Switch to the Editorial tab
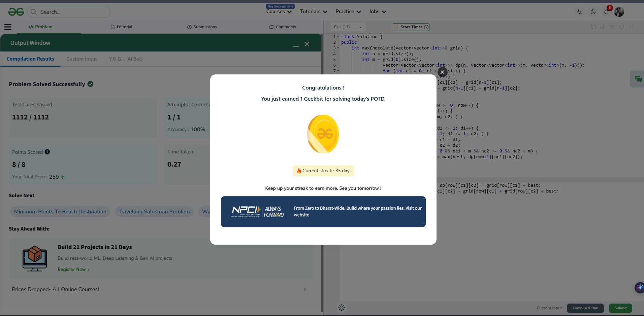Screen dimensions: 644x316 click(x=122, y=27)
